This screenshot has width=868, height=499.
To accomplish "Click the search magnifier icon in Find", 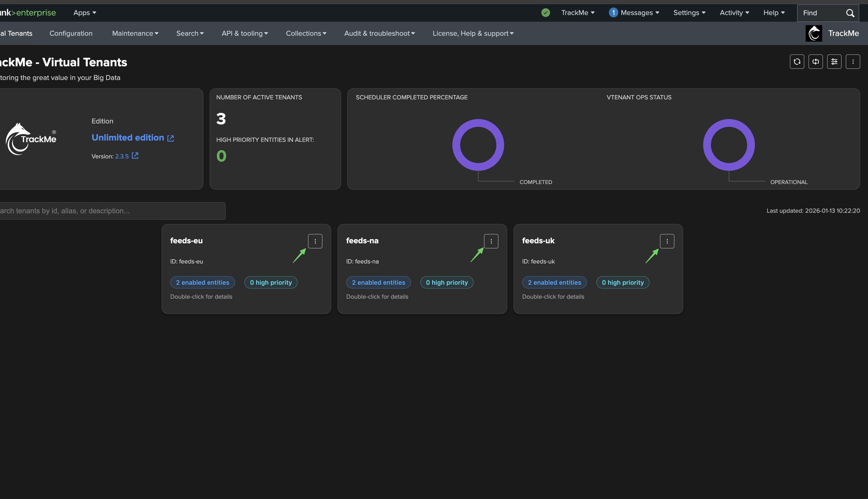I will pyautogui.click(x=850, y=13).
